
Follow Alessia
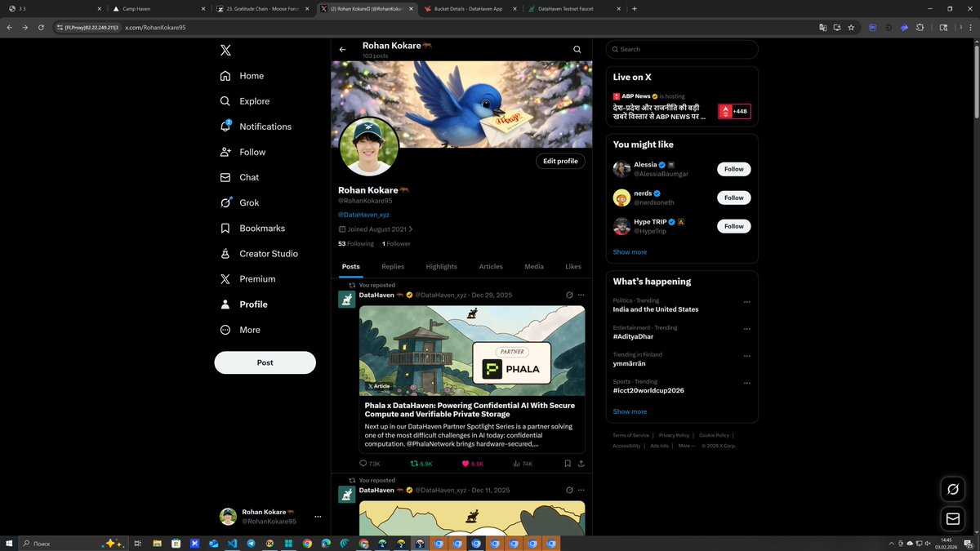(733, 169)
